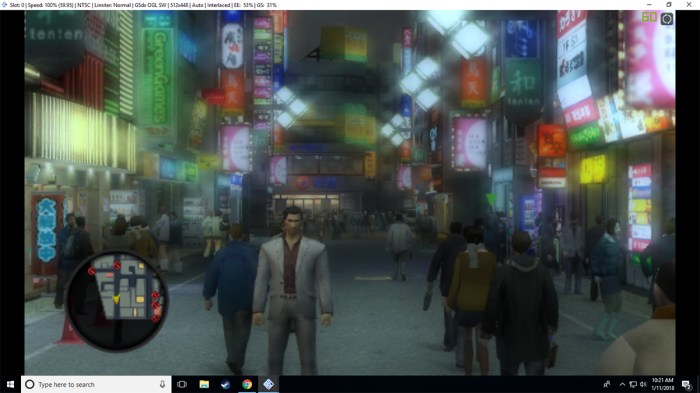The image size is (700, 393).
Task: Click the PCSX2 window icon in title bar
Action: 4,5
